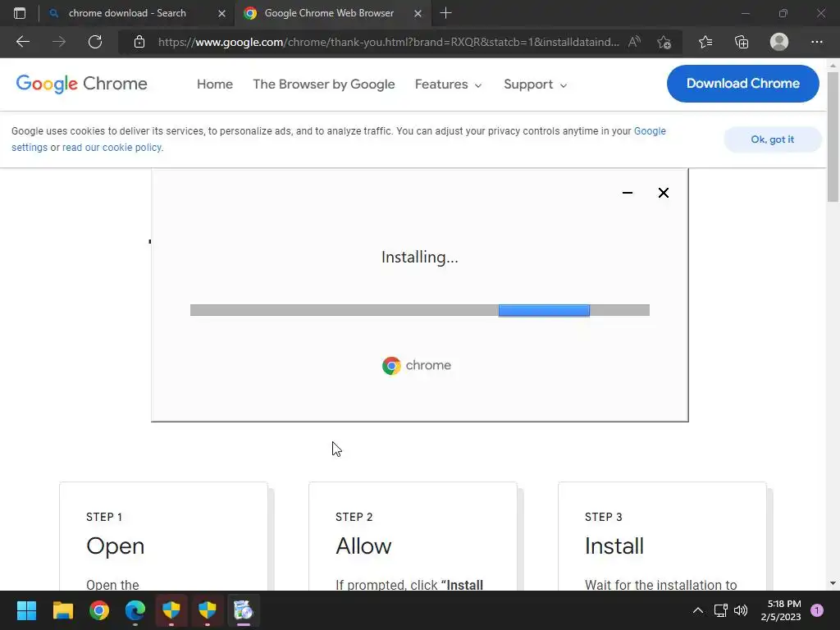Viewport: 840px width, 630px height.
Task: Open the read our cookie policy link
Action: [x=112, y=148]
